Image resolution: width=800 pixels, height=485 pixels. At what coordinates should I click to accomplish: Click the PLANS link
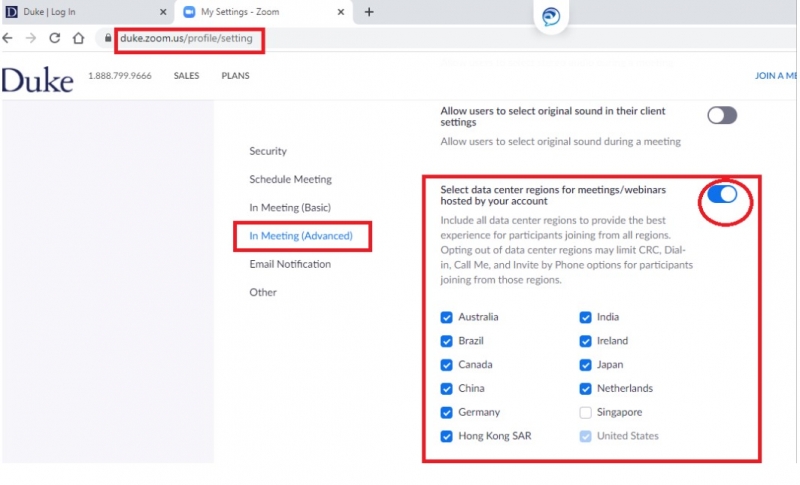coord(235,76)
